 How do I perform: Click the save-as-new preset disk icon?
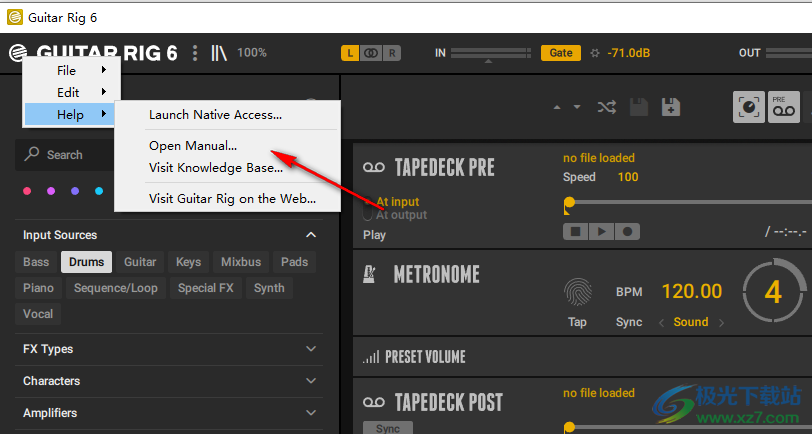coord(671,107)
